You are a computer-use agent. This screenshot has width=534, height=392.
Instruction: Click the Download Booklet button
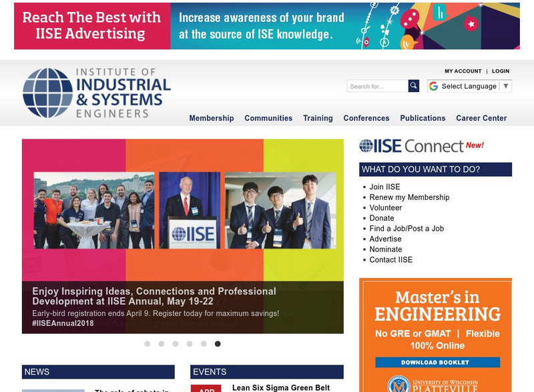[438, 363]
